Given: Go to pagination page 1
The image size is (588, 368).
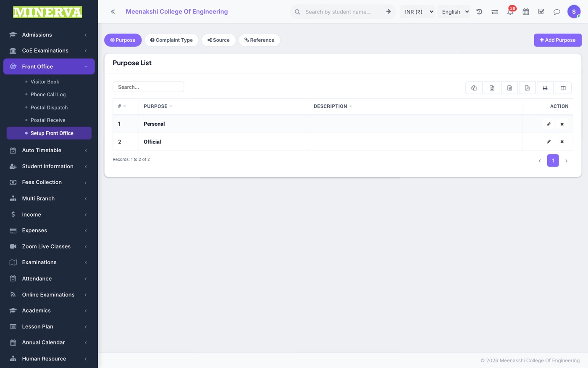Looking at the screenshot, I should tap(553, 161).
